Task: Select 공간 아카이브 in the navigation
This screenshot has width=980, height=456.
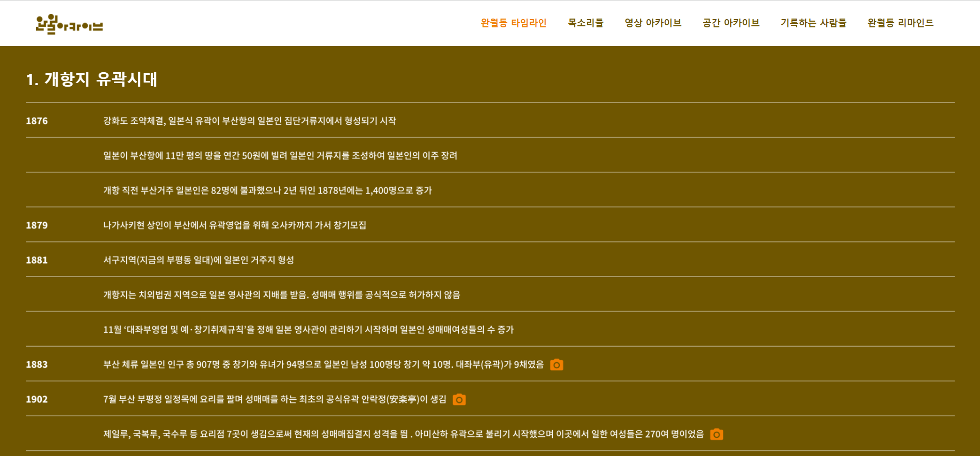Action: pyautogui.click(x=731, y=23)
